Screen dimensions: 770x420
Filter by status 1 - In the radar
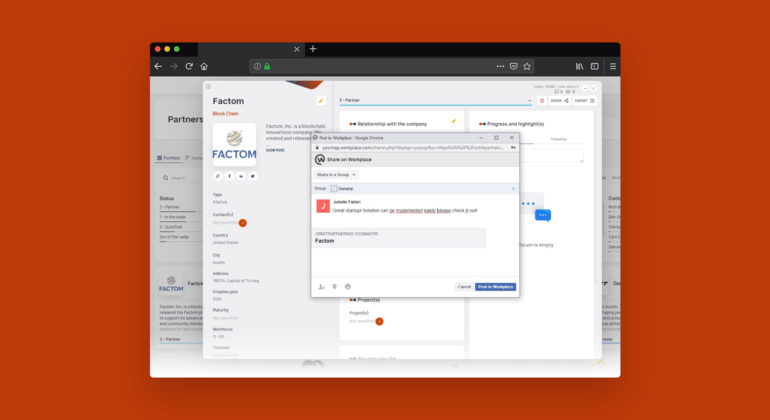[x=173, y=217]
